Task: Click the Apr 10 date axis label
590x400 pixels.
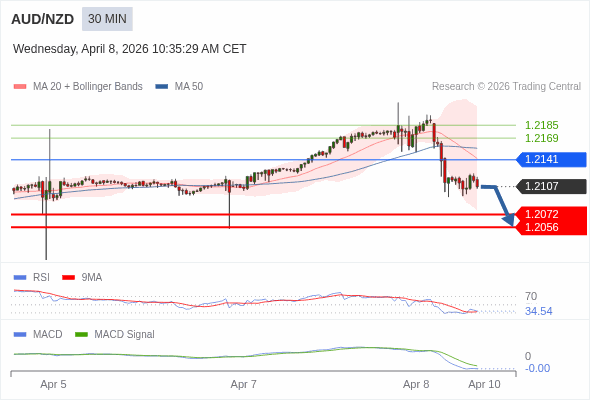Action: [484, 385]
